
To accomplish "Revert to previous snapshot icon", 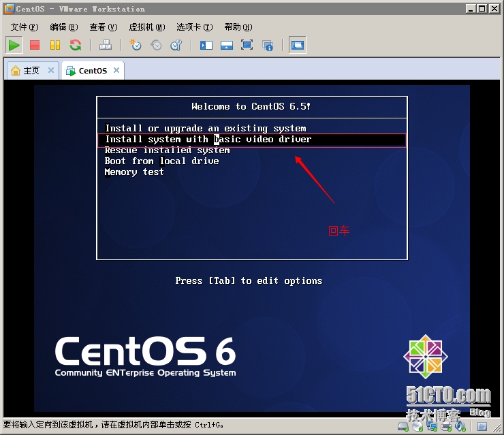I will pos(156,46).
